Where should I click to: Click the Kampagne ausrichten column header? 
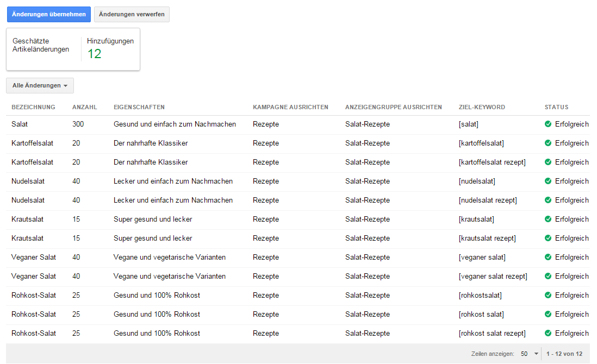pyautogui.click(x=290, y=108)
